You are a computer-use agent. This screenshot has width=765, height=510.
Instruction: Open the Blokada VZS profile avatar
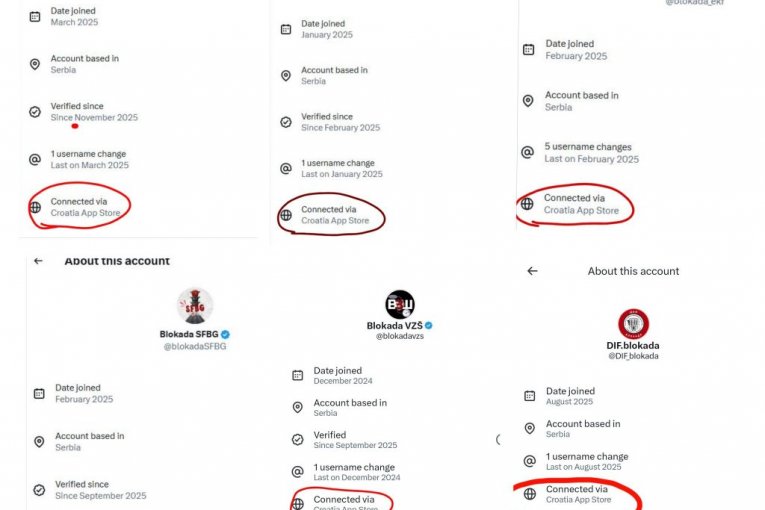point(400,304)
